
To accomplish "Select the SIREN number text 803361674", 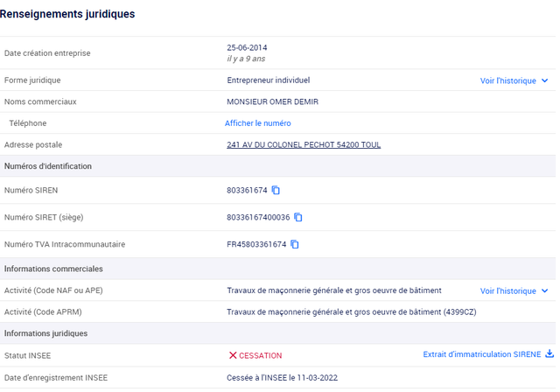I will click(x=247, y=190).
